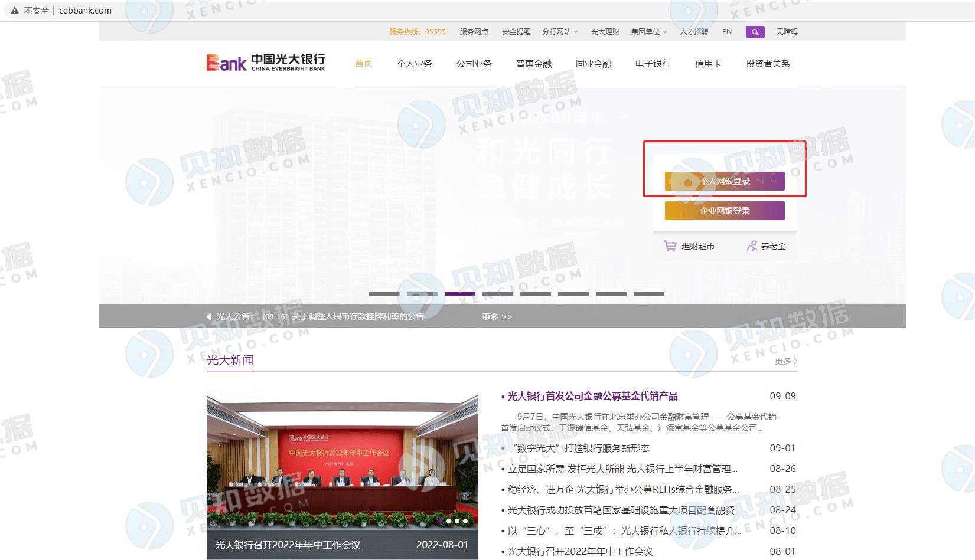This screenshot has width=975, height=560.
Task: Open the 信用卡 nav menu
Action: tap(708, 64)
